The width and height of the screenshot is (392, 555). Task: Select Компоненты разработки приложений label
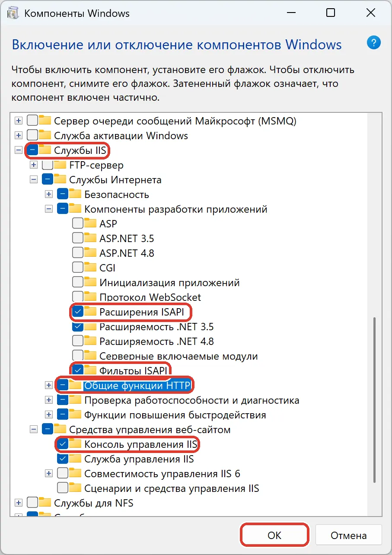(x=176, y=209)
